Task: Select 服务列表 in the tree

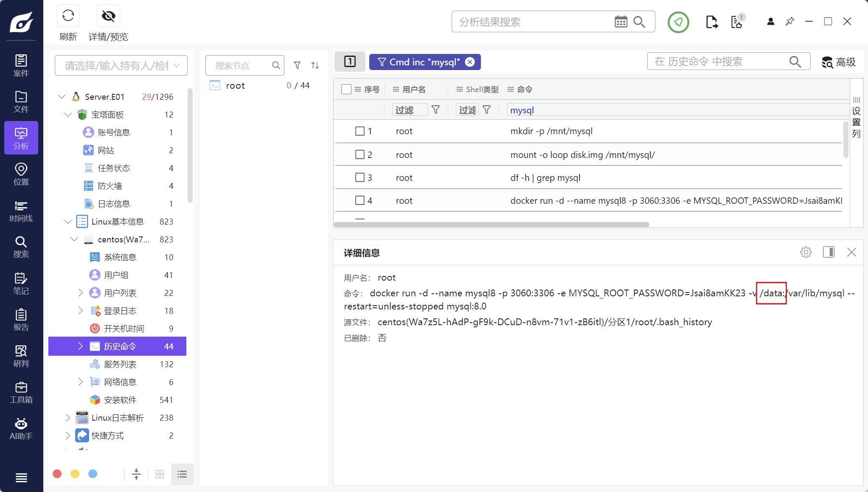Action: (x=120, y=364)
